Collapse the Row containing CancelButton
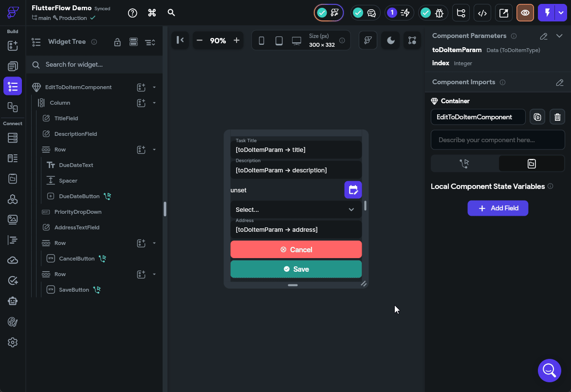This screenshot has height=392, width=571. pos(154,243)
